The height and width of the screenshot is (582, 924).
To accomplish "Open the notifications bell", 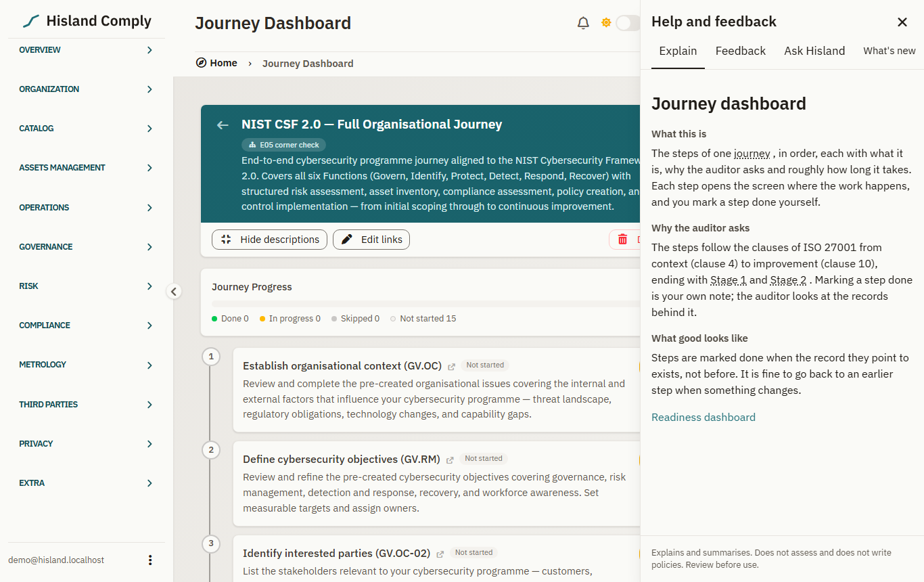I will 583,23.
